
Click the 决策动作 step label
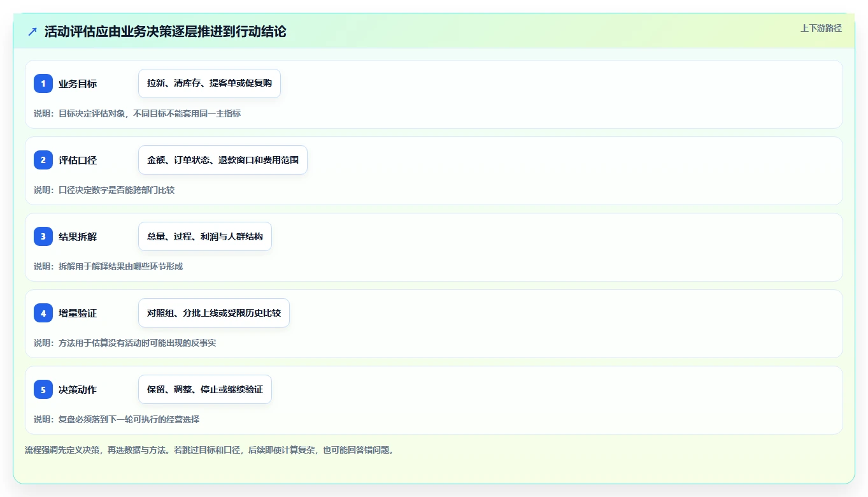tap(78, 389)
